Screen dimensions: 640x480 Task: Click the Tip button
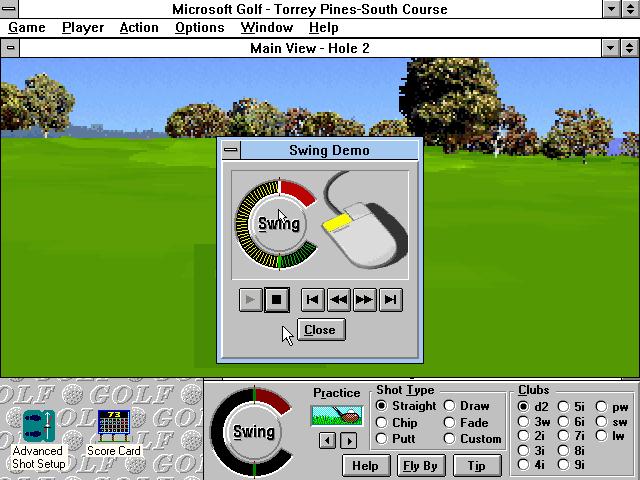click(x=477, y=466)
